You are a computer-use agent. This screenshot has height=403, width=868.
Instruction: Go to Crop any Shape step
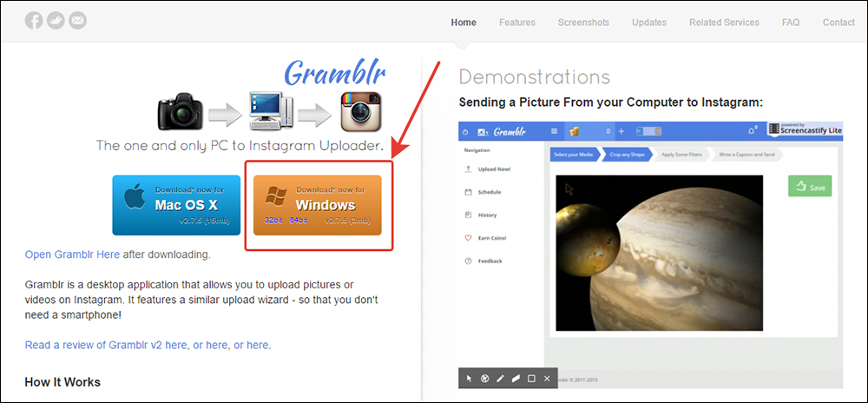pos(628,155)
